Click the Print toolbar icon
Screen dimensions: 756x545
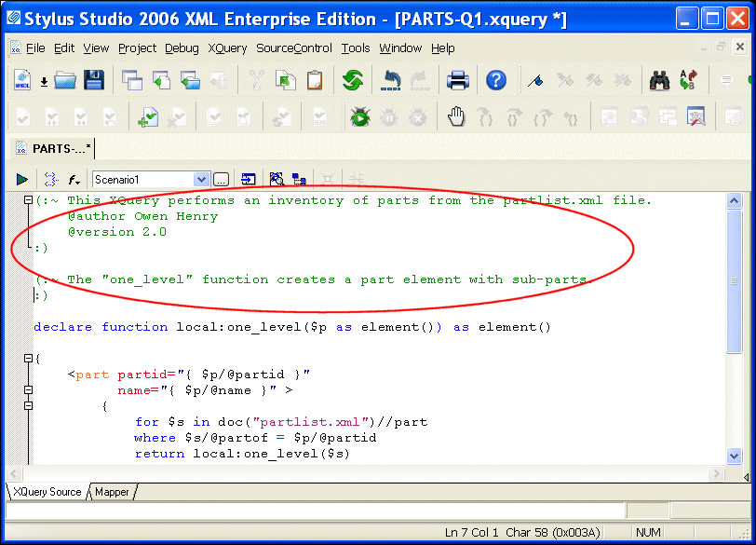coord(457,80)
